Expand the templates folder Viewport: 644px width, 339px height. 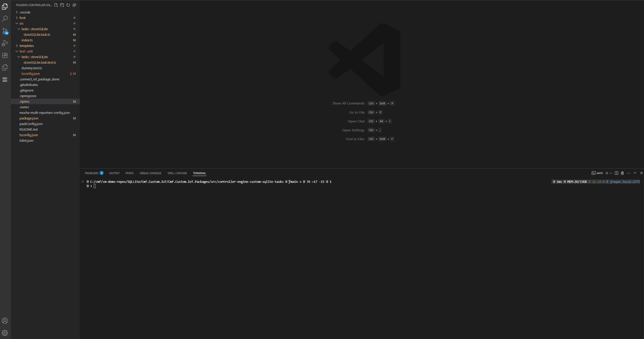click(x=45, y=46)
